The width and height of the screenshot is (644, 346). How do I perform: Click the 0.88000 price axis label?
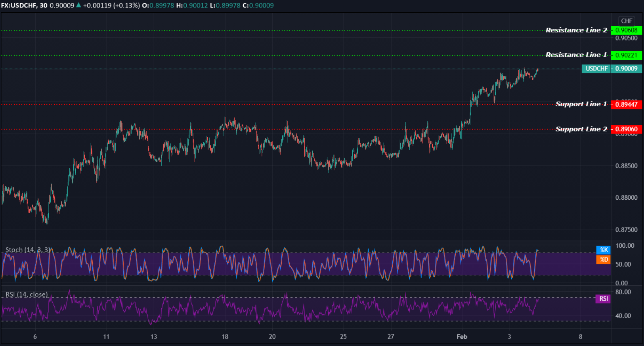[626, 197]
